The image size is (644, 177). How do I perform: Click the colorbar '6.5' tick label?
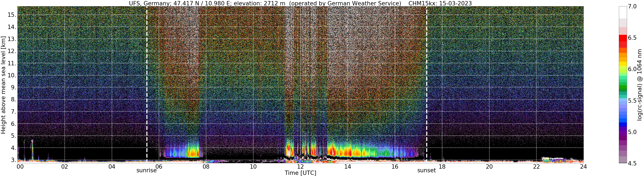[632, 38]
